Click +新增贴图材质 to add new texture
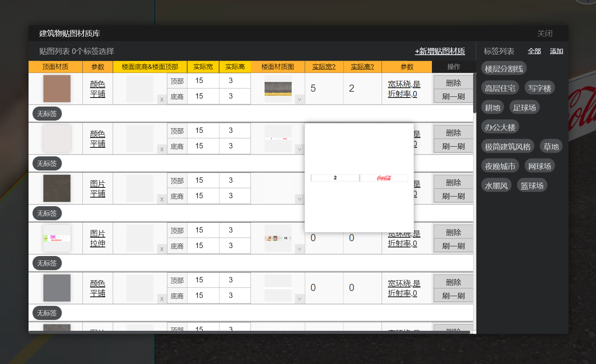Viewport: 596px width, 364px height. tap(440, 51)
